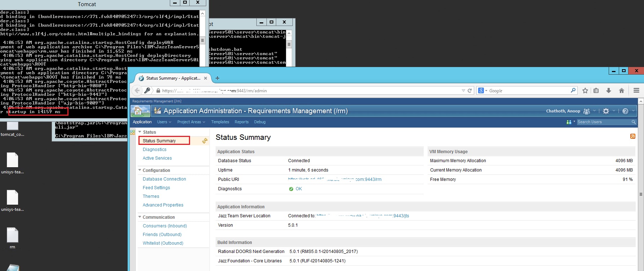Collapse the Status section
This screenshot has height=271, width=644.
click(x=140, y=132)
